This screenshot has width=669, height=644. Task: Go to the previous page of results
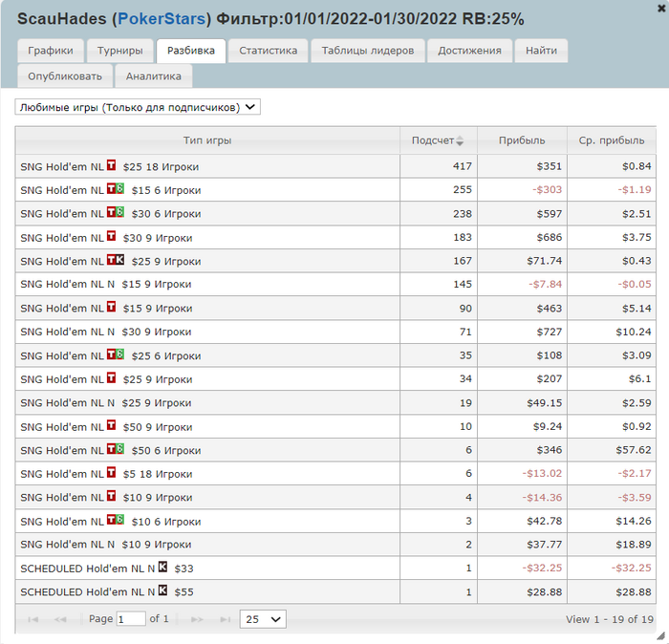click(60, 619)
